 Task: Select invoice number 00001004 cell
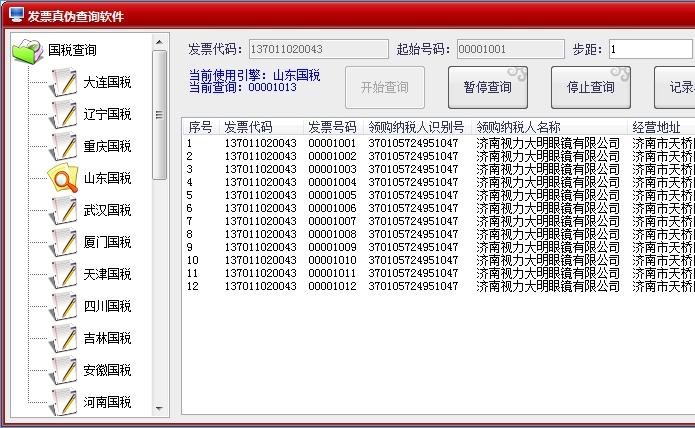pyautogui.click(x=332, y=182)
